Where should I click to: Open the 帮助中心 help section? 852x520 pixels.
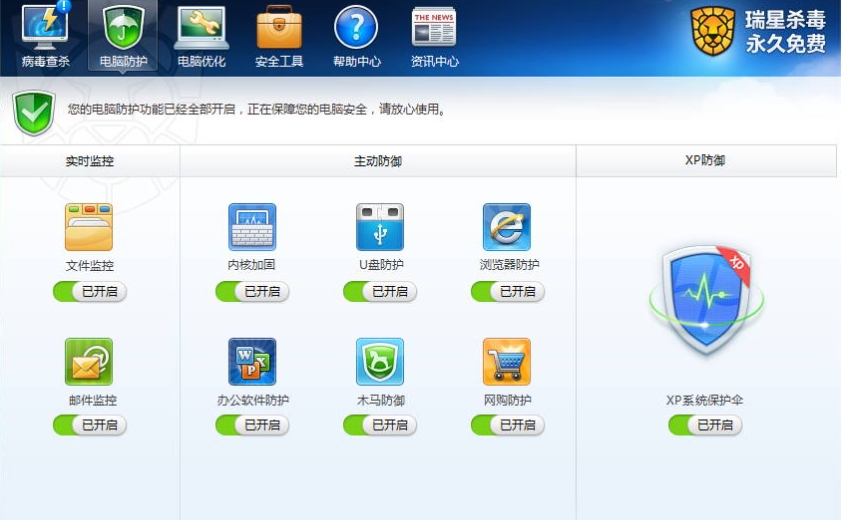coord(356,36)
